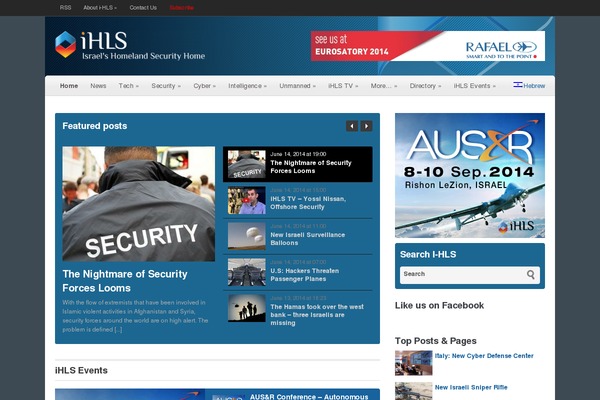Select the active Nightmare of Security list item
Screen dimensions: 600x400
pos(298,164)
